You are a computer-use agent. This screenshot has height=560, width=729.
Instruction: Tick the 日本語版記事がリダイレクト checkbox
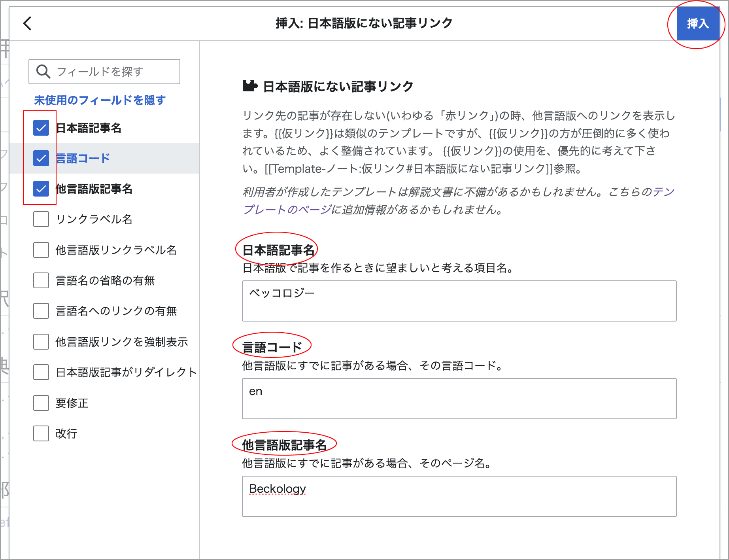click(x=41, y=372)
